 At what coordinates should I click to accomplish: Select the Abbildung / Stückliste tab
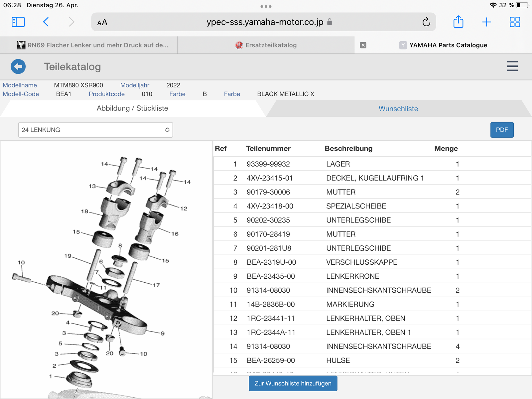pos(132,108)
